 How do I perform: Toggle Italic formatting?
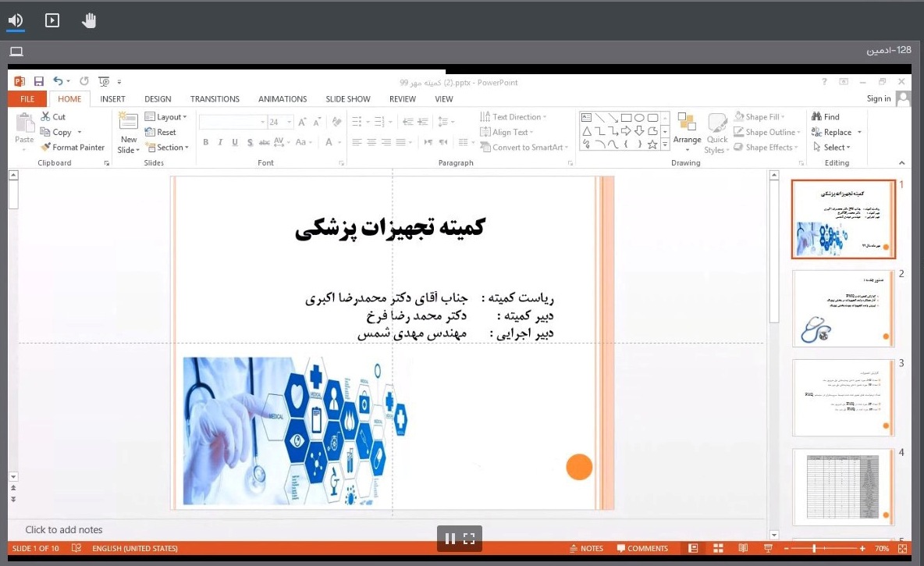point(221,142)
